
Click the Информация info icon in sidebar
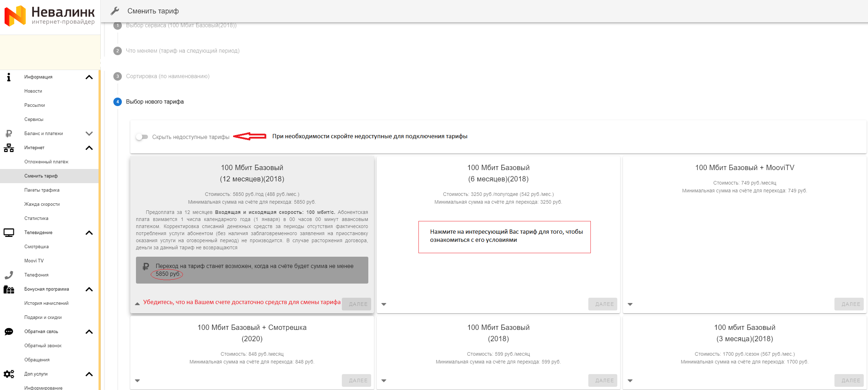(x=9, y=77)
